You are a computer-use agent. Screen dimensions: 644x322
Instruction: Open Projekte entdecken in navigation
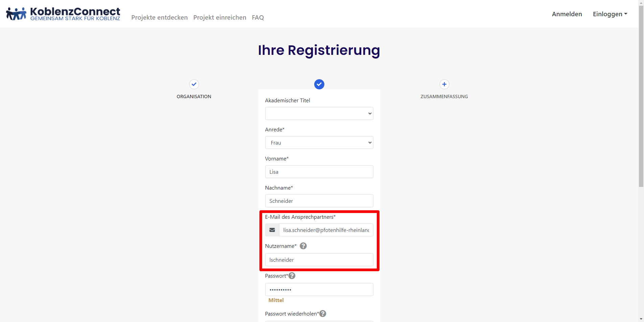(x=159, y=17)
